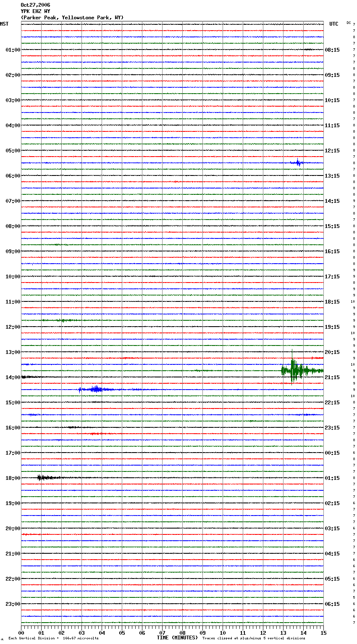Select the "22:00" MST time label

(x=13, y=579)
